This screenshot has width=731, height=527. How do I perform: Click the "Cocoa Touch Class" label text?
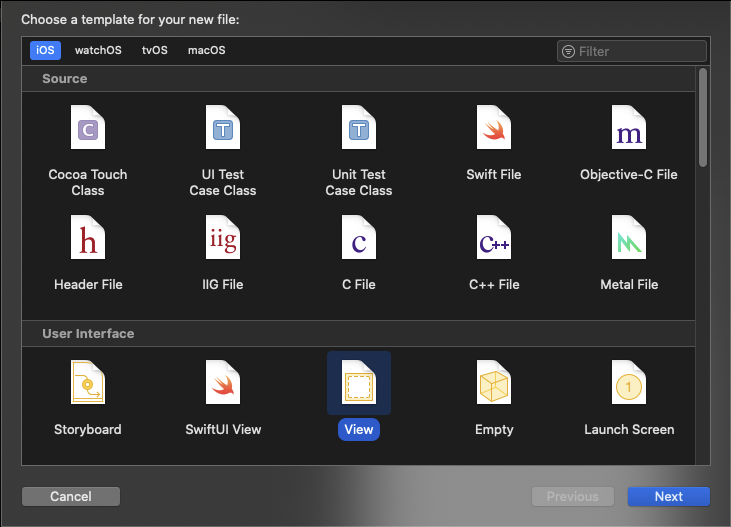point(88,182)
